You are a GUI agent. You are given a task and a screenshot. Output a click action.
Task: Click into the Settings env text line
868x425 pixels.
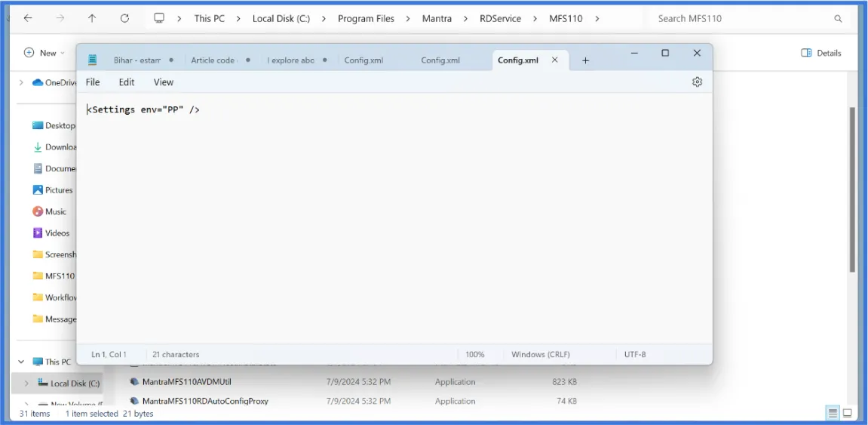[x=143, y=109]
